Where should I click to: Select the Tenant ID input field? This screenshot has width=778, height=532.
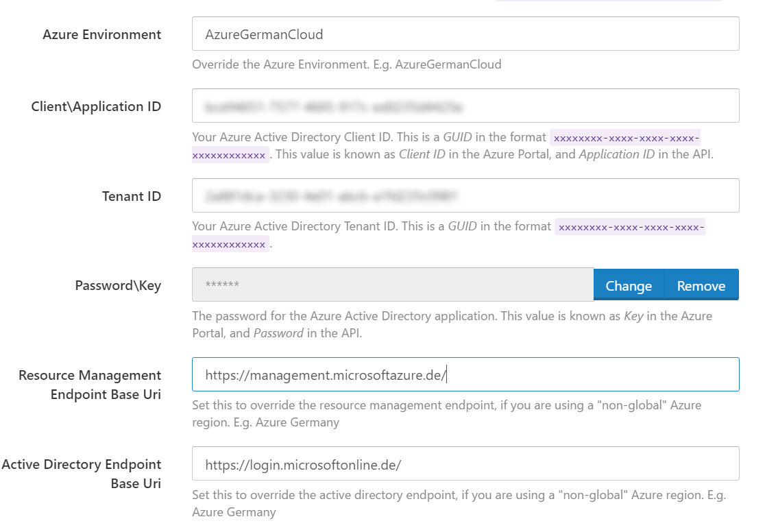tap(466, 195)
